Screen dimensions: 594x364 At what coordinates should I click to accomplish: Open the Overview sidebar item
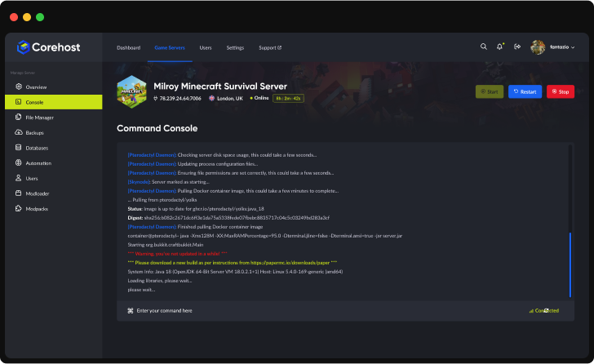pos(53,87)
